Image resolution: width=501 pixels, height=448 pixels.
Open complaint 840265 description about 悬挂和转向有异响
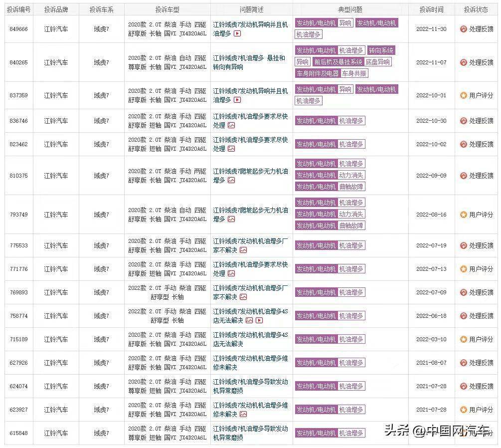tap(249, 62)
